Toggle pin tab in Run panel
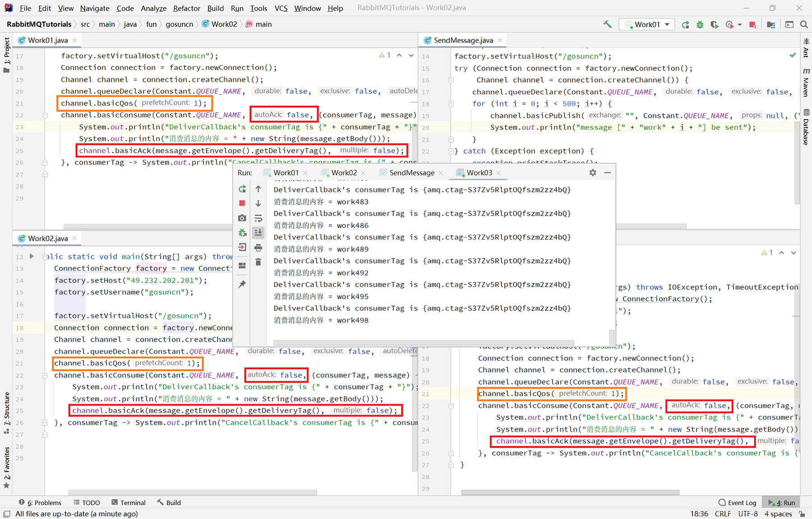Image resolution: width=812 pixels, height=519 pixels. point(242,284)
